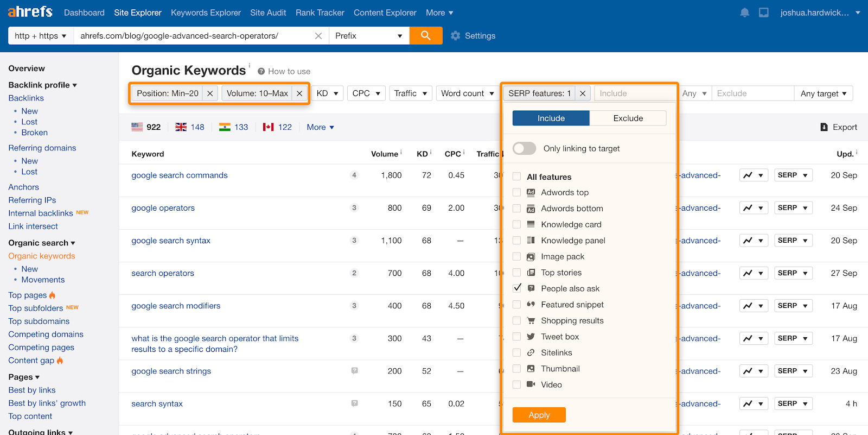The width and height of the screenshot is (868, 435).
Task: Check the Knowledge card checkbox
Action: pyautogui.click(x=517, y=224)
